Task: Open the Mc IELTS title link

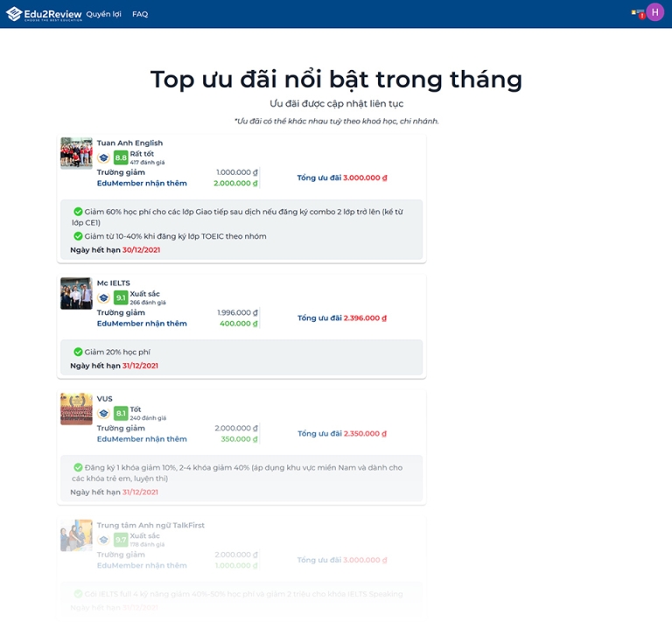Action: pos(114,283)
